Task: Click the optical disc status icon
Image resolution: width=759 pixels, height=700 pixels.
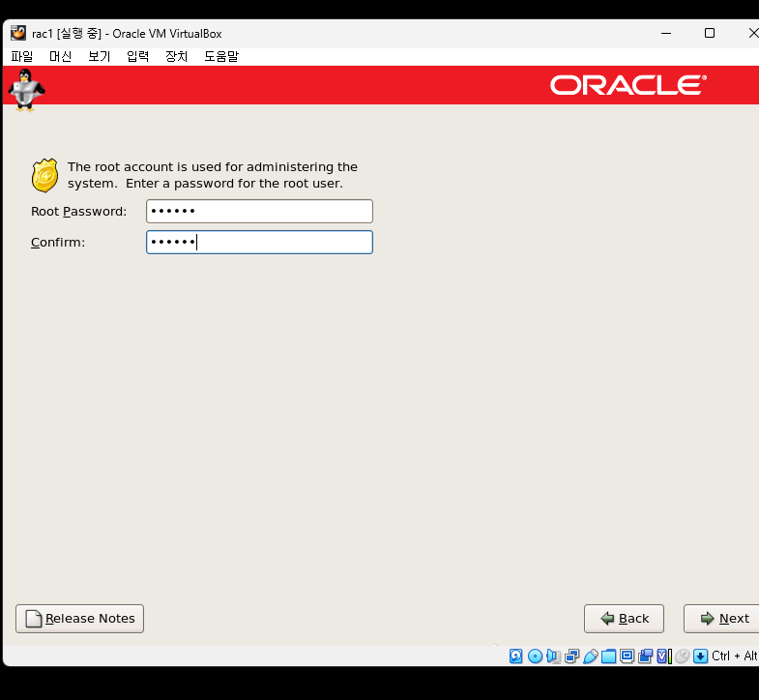Action: tap(535, 656)
